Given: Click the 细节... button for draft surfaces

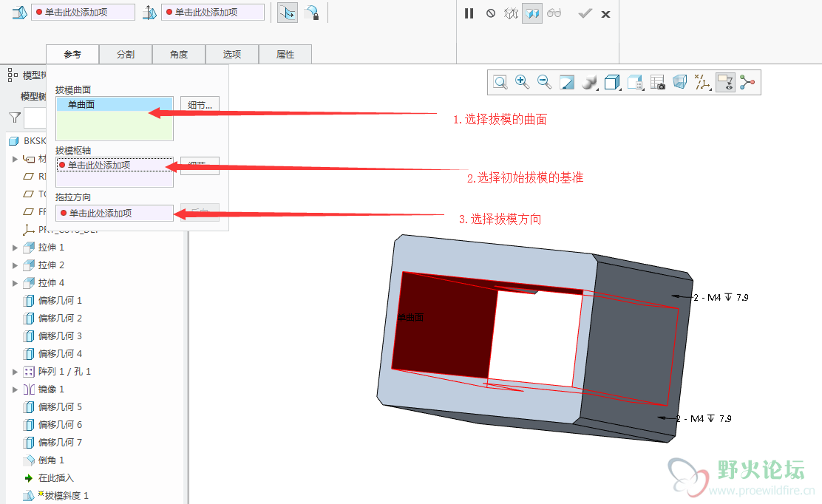Looking at the screenshot, I should tap(200, 105).
